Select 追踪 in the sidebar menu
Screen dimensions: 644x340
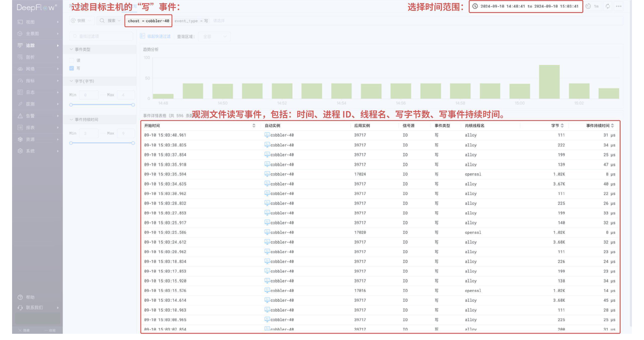point(38,45)
